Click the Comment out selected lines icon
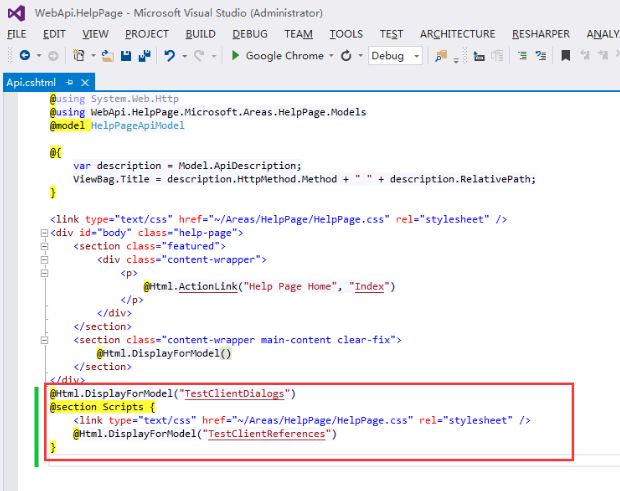Screen dimensions: 620x491 [522, 56]
